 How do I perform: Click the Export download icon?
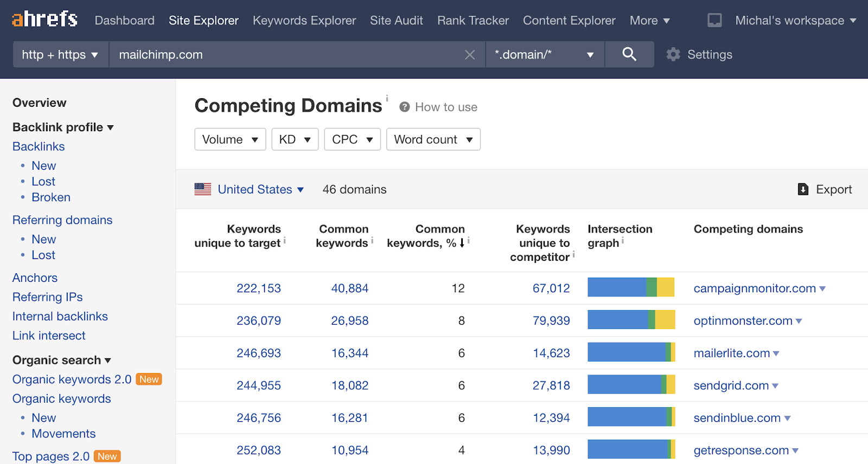point(803,189)
